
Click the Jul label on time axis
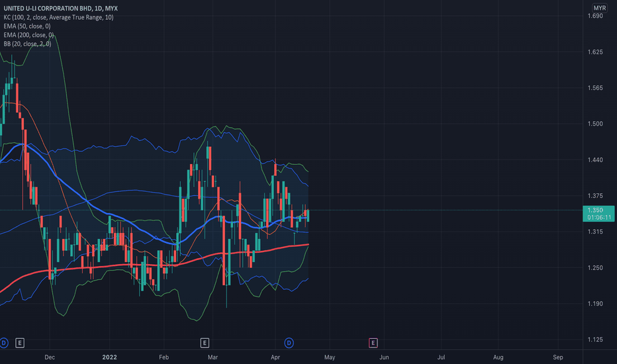click(x=441, y=357)
